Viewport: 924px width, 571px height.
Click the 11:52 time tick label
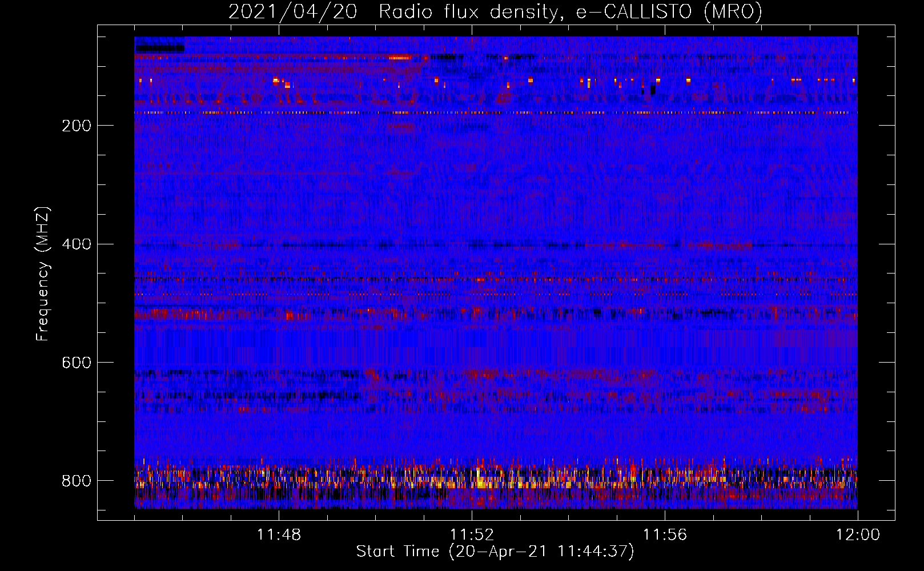(472, 535)
